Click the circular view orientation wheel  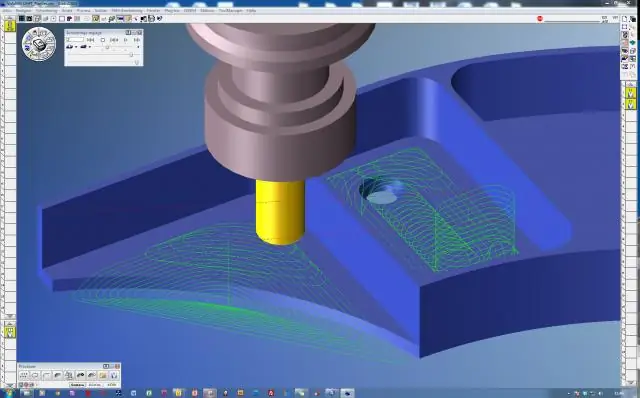(x=39, y=44)
